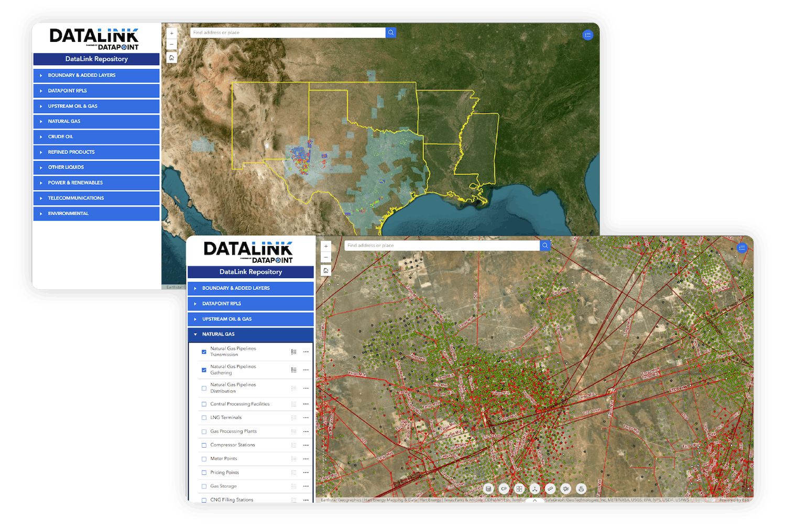Expand ENVIRONMENTAL in the back window
This screenshot has width=786, height=532.
[x=96, y=214]
